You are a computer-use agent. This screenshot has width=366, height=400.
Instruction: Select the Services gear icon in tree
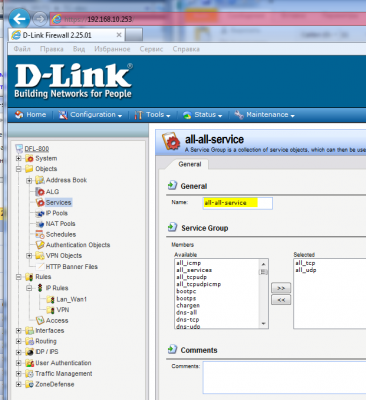click(40, 202)
